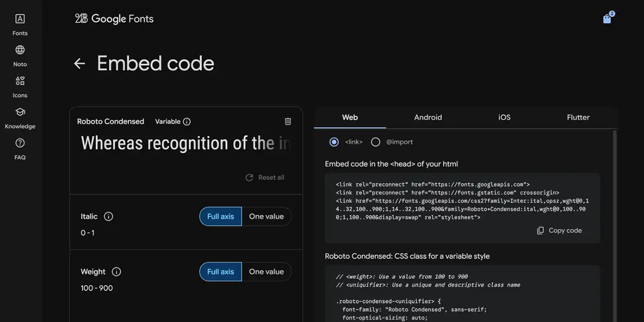644x322 pixels.
Task: Click the info icon next to Variable
Action: pyautogui.click(x=187, y=122)
